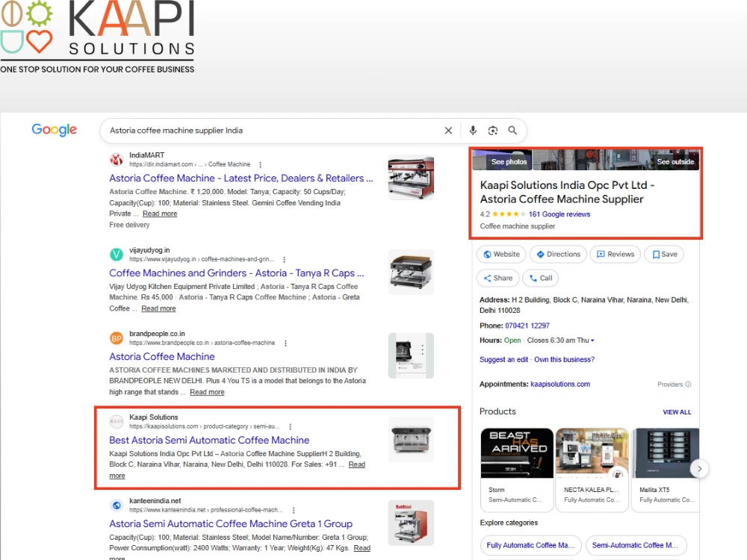Open Astoria Semi Automatic Coffee Machine Greta result
747x560 pixels.
coord(231,524)
